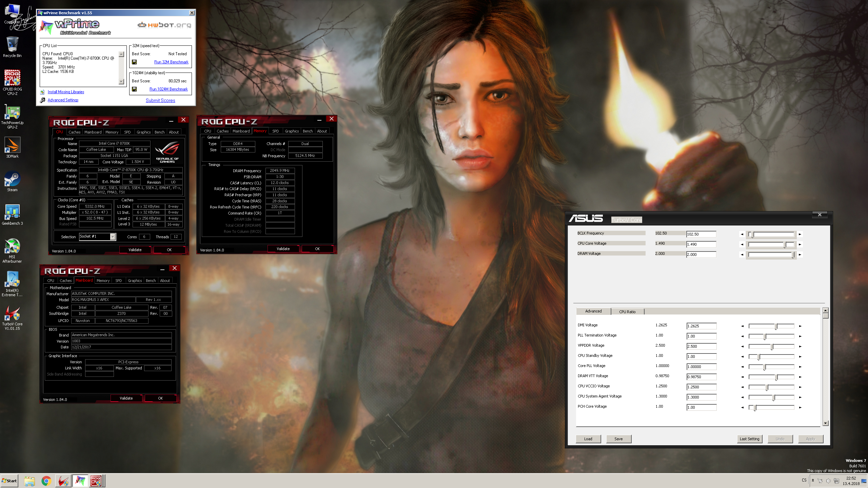Screen dimensions: 868x488
Task: Open the Computer desktop icon
Action: 12,14
